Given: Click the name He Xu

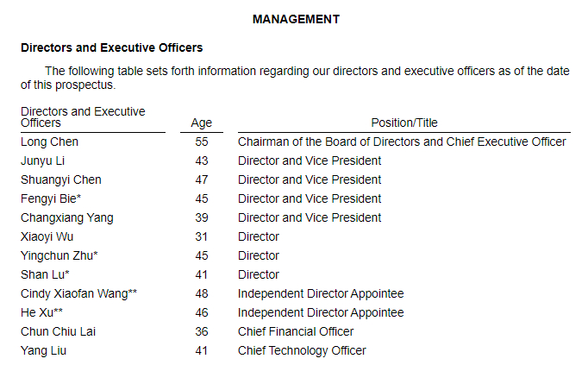Looking at the screenshot, I should (39, 312).
